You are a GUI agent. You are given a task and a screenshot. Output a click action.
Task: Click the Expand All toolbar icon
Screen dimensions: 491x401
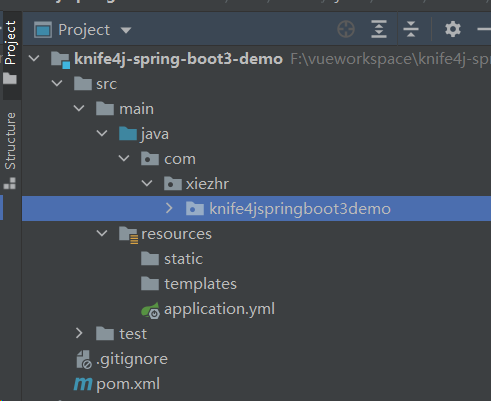point(379,29)
